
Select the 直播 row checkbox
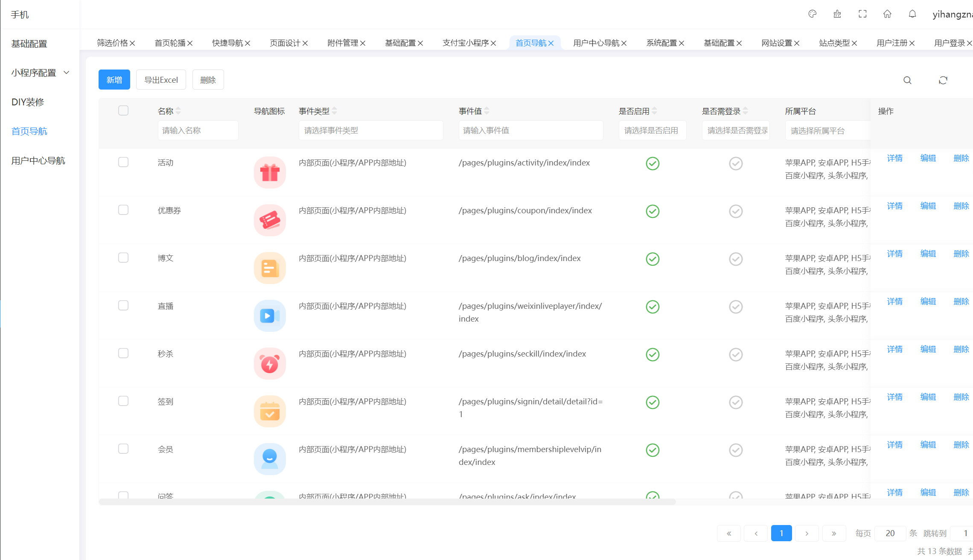pos(123,305)
